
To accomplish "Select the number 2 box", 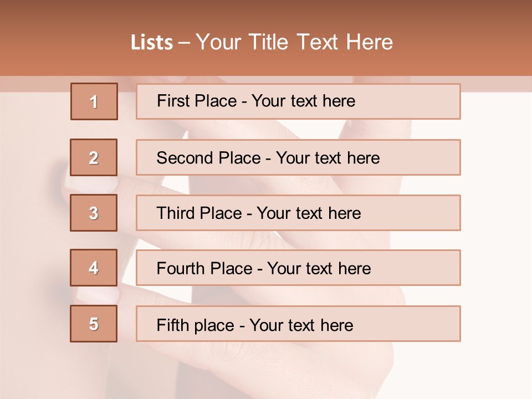I will tap(94, 158).
